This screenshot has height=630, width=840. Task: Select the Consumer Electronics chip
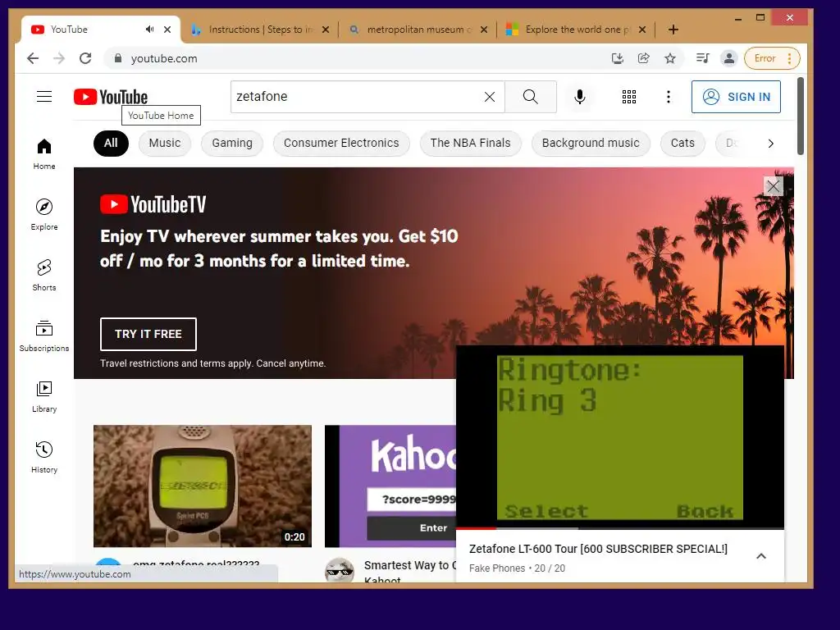(341, 143)
